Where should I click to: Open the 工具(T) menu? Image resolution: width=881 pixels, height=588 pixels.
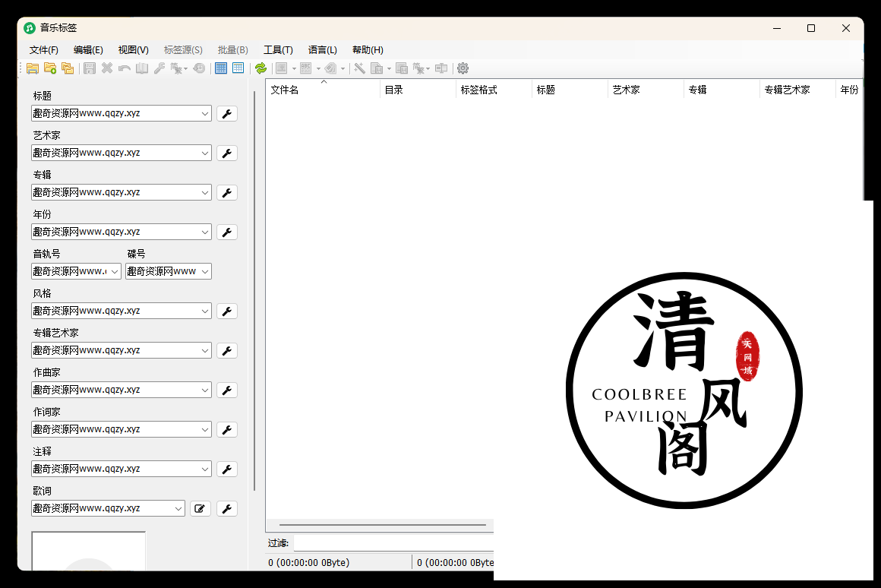tap(278, 50)
